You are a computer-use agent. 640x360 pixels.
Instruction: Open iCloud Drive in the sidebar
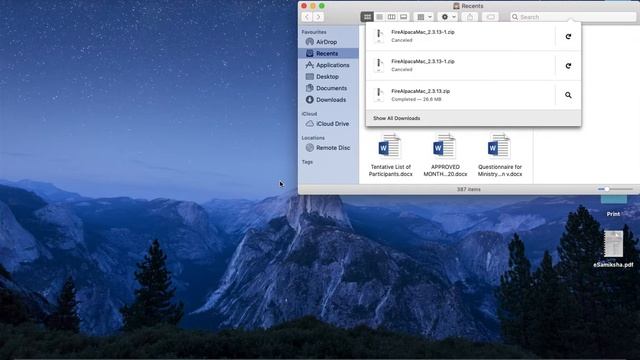328,124
